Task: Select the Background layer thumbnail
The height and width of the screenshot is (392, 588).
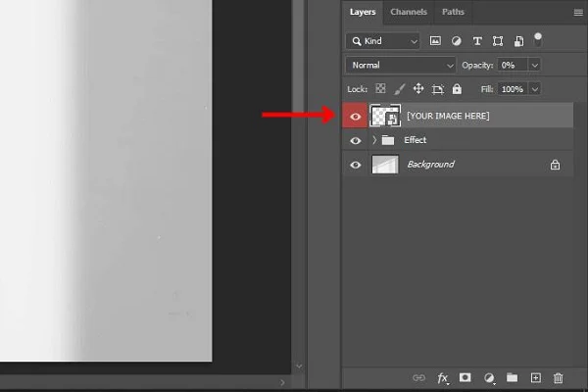Action: coord(385,165)
